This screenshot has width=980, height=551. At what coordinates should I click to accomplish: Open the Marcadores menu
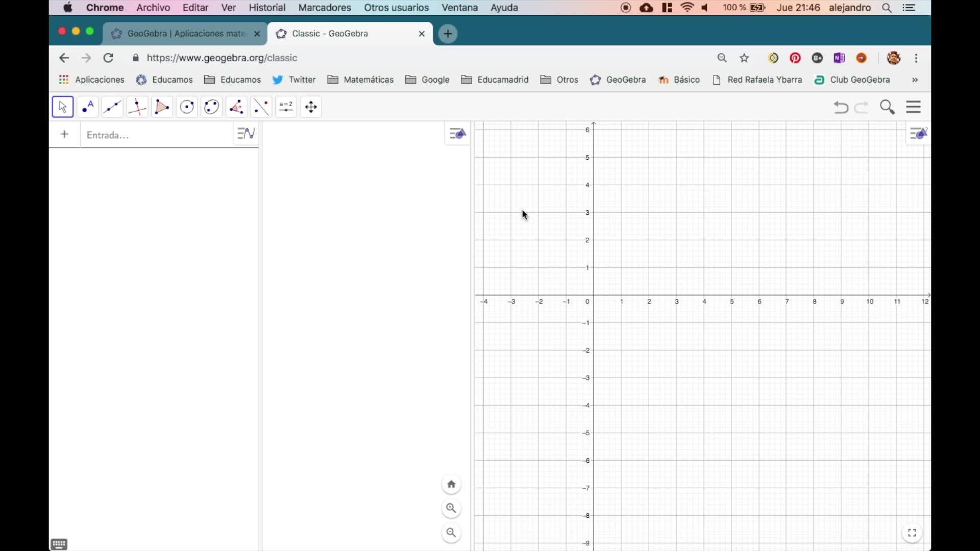pyautogui.click(x=324, y=8)
